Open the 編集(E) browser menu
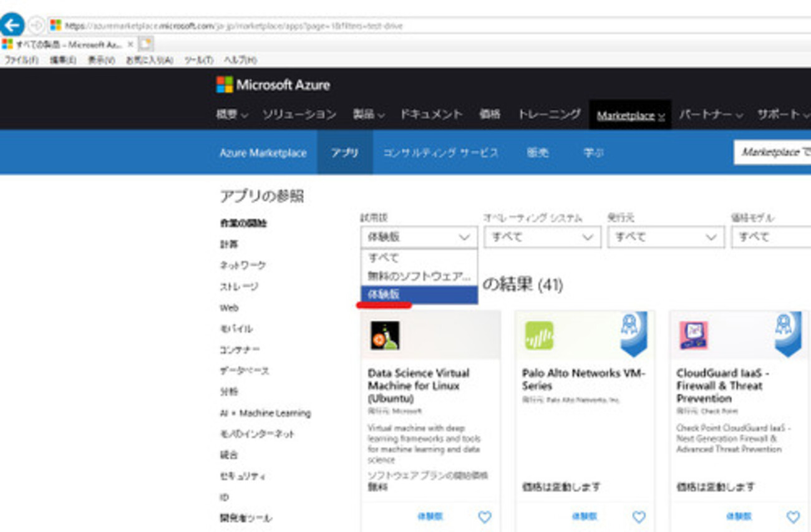The width and height of the screenshot is (811, 532). tap(63, 60)
